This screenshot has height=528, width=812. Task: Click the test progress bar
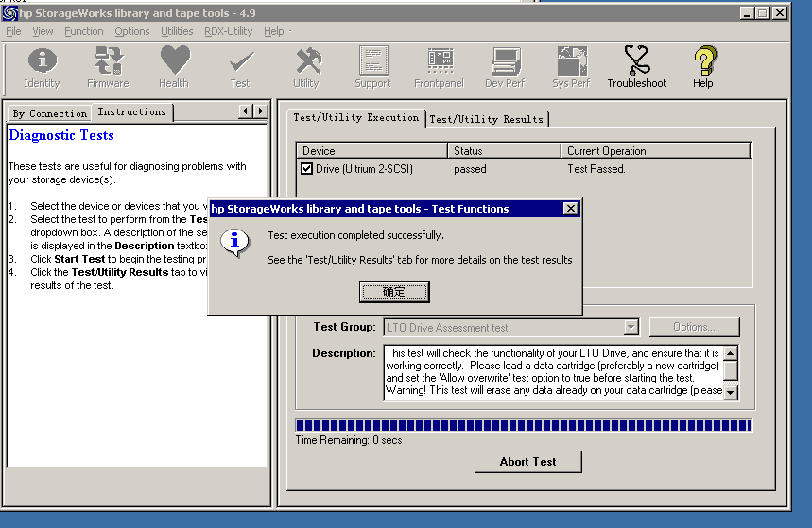(524, 425)
